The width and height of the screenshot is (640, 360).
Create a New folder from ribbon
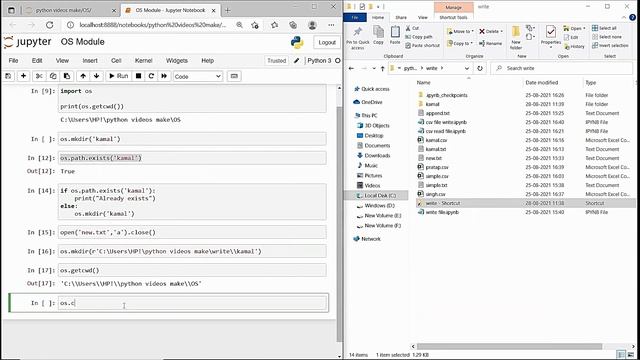[x=516, y=37]
